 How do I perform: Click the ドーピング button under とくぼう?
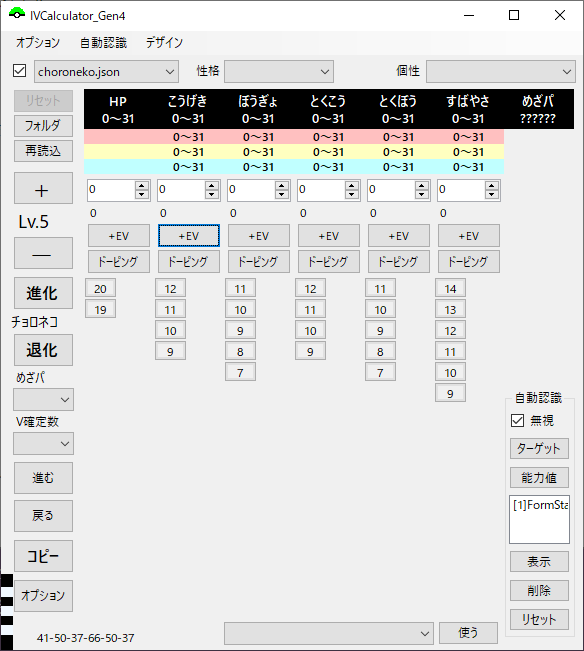point(398,261)
